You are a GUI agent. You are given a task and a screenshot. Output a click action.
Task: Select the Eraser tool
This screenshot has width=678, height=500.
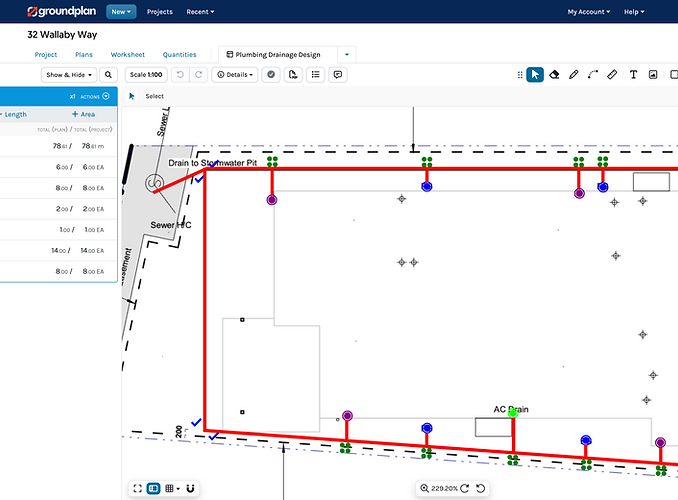(554, 75)
